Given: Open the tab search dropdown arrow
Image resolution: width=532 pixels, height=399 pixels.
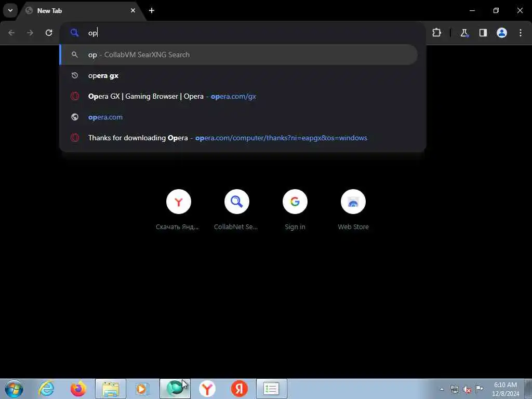Looking at the screenshot, I should pos(10,10).
